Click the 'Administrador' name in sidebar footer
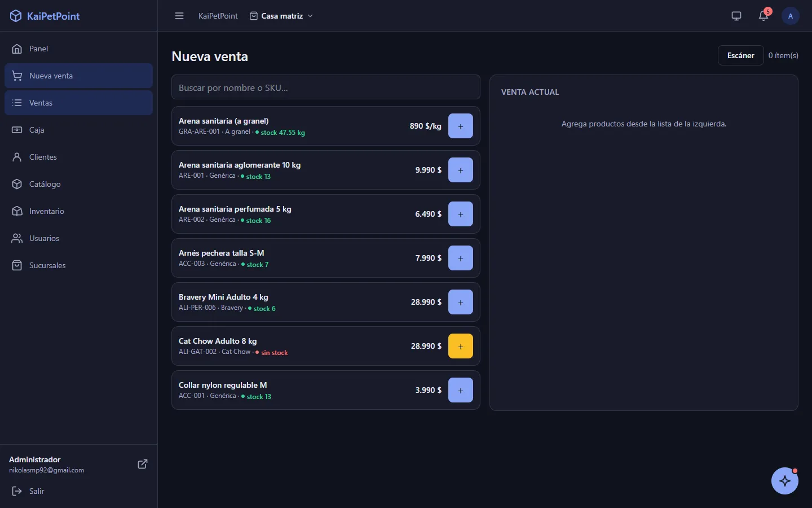 [34, 459]
